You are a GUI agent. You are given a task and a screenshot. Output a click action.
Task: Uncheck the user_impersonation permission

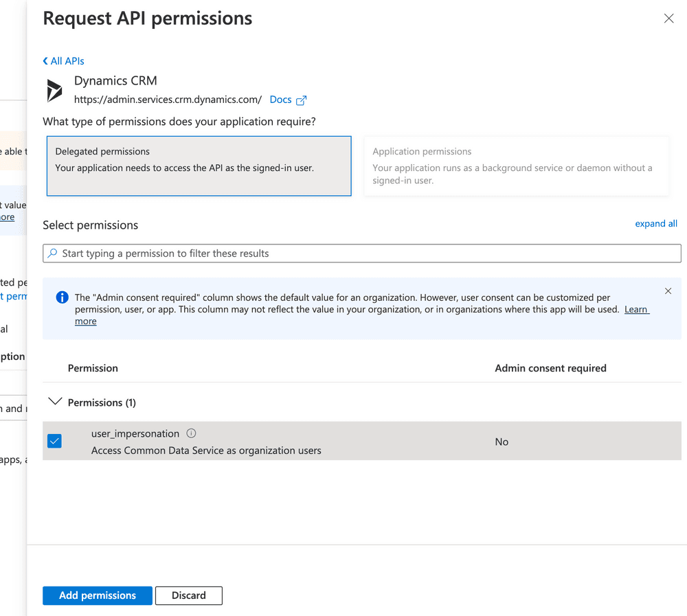[x=54, y=441]
